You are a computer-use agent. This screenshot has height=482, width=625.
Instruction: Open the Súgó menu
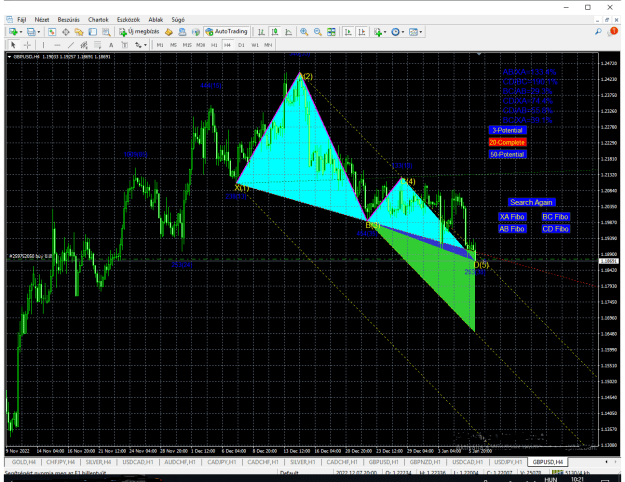[178, 20]
